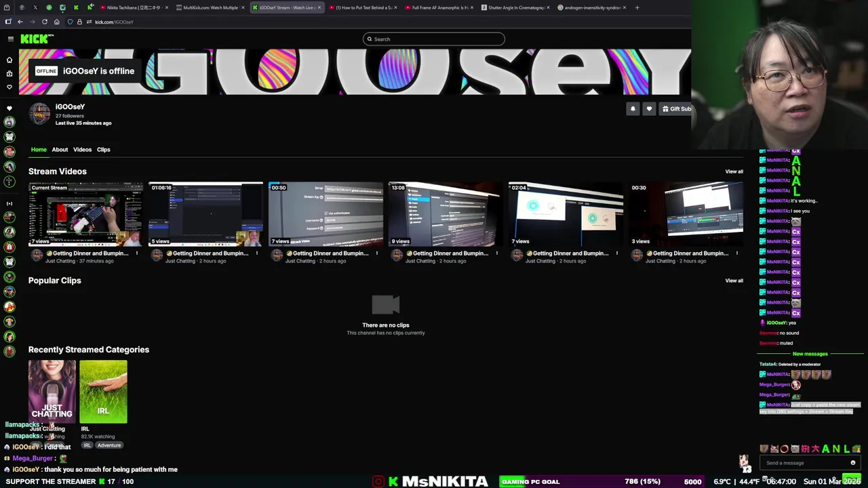
Task: Click the notification bell for iGOOseY
Action: click(633, 108)
